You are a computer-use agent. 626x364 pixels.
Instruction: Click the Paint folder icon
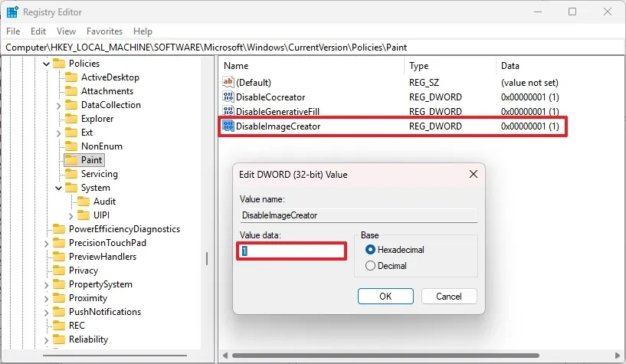pos(71,160)
